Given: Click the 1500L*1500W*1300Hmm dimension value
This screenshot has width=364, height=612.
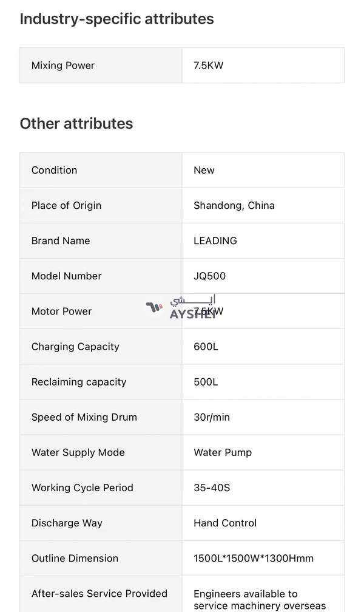Looking at the screenshot, I should point(254,557).
